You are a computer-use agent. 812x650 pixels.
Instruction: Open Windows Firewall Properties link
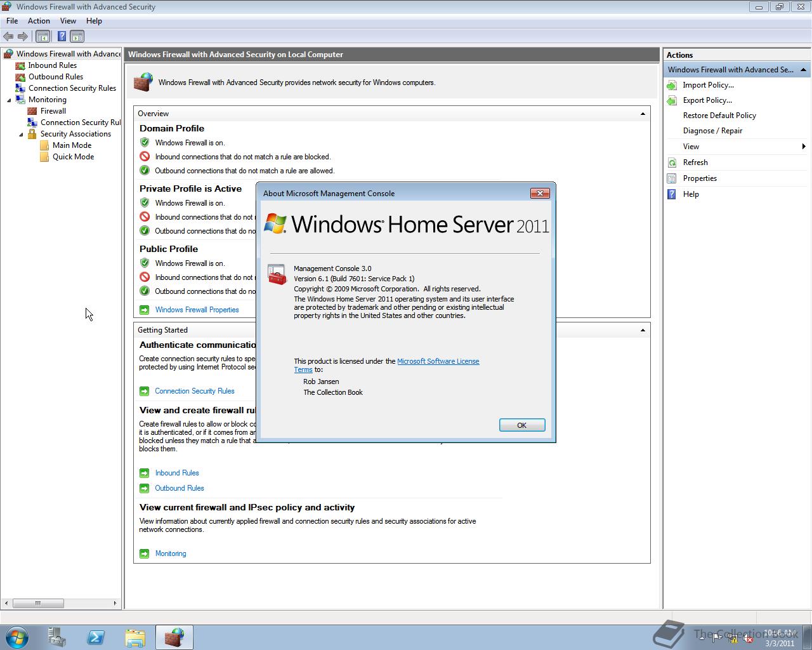[197, 310]
